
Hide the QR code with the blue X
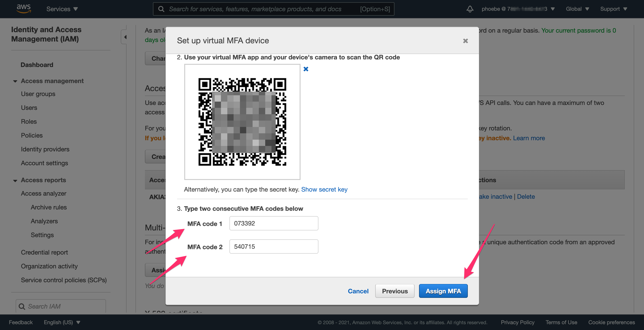pos(306,69)
